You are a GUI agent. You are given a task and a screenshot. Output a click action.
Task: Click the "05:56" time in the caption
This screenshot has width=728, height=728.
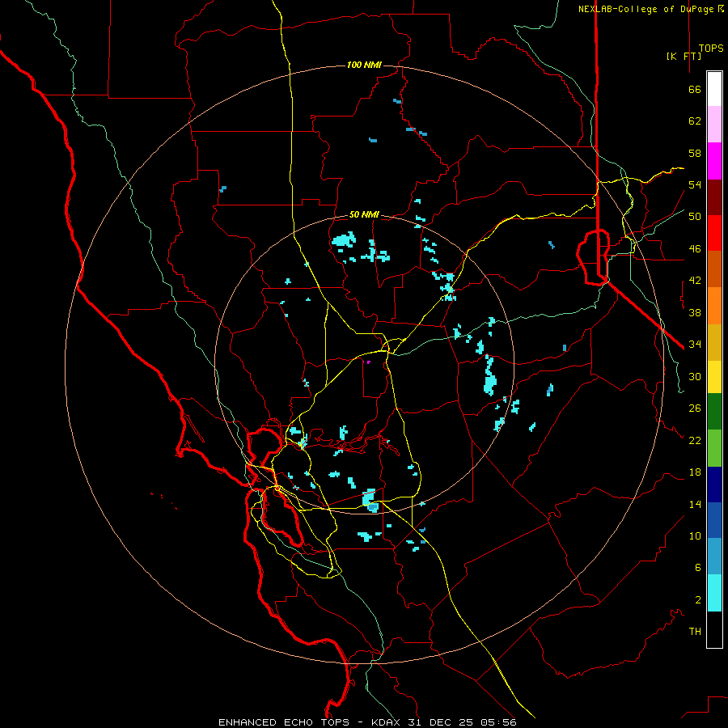coord(498,722)
